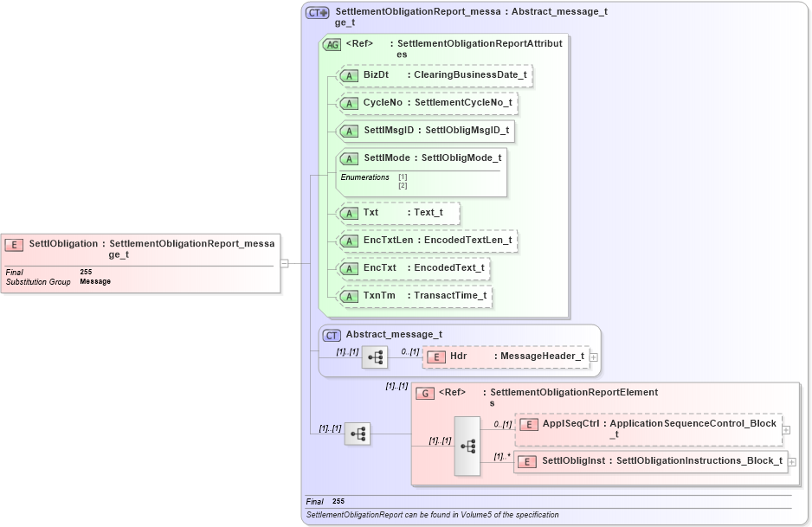Click the G icon on SettlementObligationReportElements group
The height and width of the screenshot is (527, 812).
coord(425,393)
